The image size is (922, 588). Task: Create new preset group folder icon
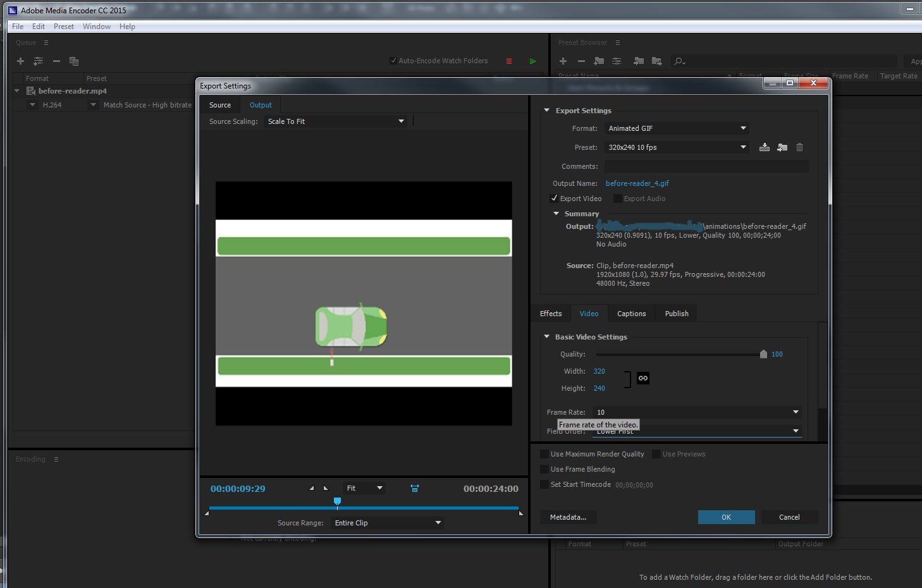click(x=599, y=61)
